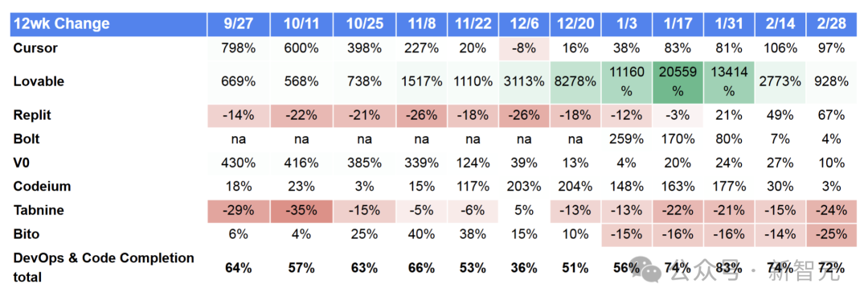The width and height of the screenshot is (868, 305).
Task: Select the dark red -35% Tabnine cell
Action: click(301, 211)
